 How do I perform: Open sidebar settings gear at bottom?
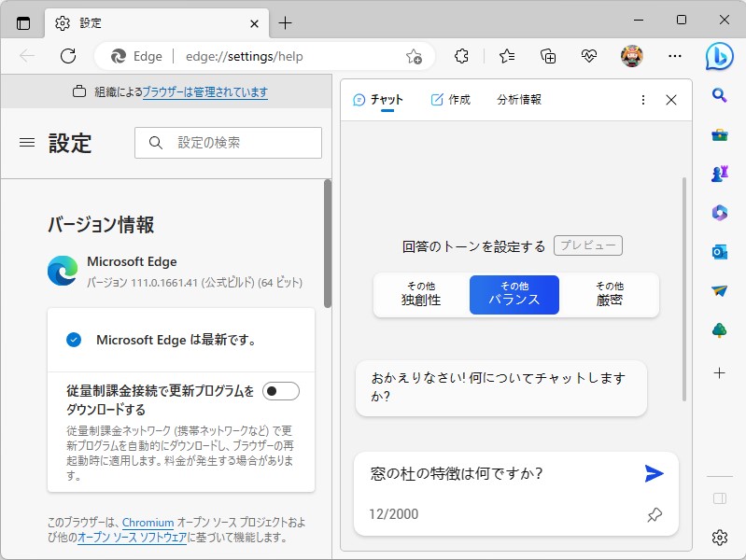[719, 538]
